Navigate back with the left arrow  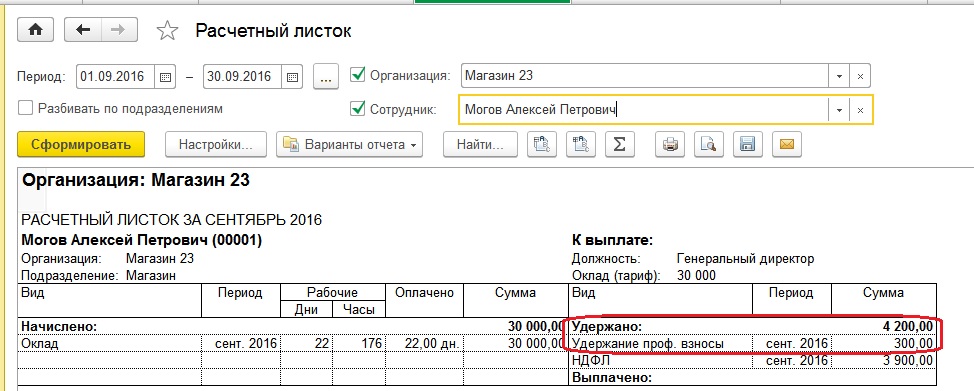click(x=83, y=30)
